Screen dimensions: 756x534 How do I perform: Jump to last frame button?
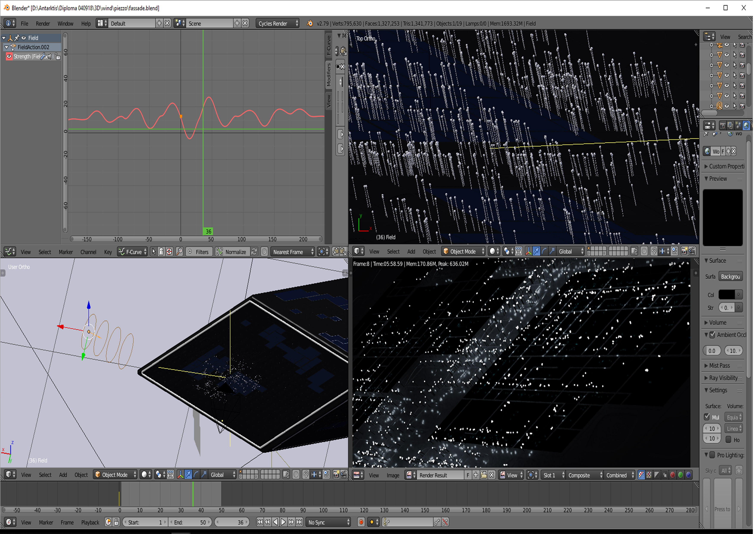tap(299, 522)
